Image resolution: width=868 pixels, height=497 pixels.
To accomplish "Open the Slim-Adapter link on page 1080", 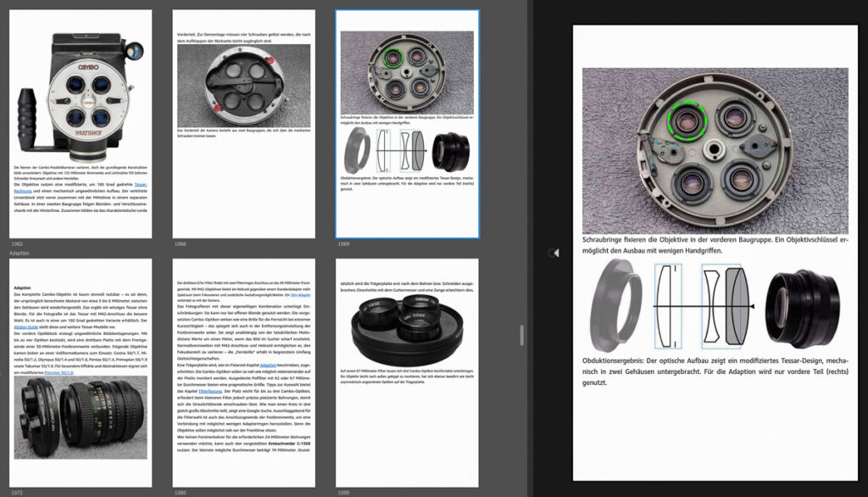I will click(301, 295).
